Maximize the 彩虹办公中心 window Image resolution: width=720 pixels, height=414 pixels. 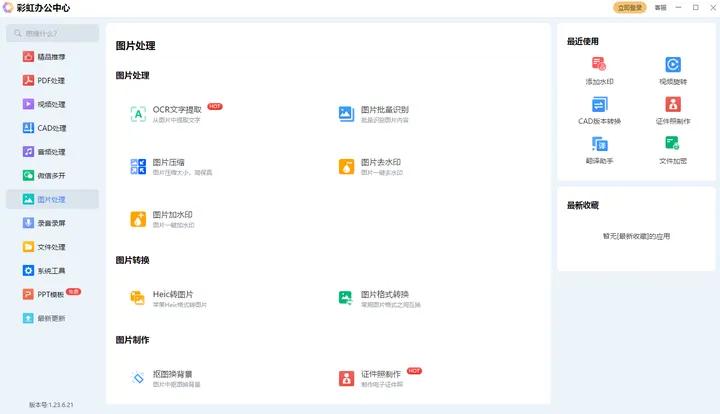pyautogui.click(x=696, y=7)
